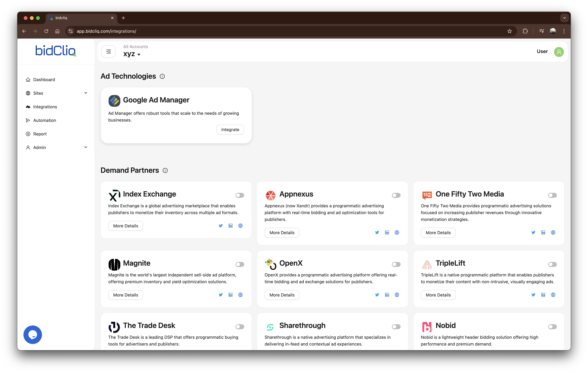The width and height of the screenshot is (588, 373).
Task: Enable the Magnite toggle
Action: (240, 265)
